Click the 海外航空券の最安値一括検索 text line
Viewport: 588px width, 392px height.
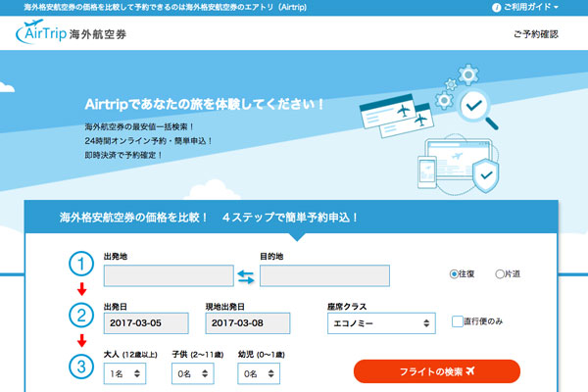tap(139, 126)
